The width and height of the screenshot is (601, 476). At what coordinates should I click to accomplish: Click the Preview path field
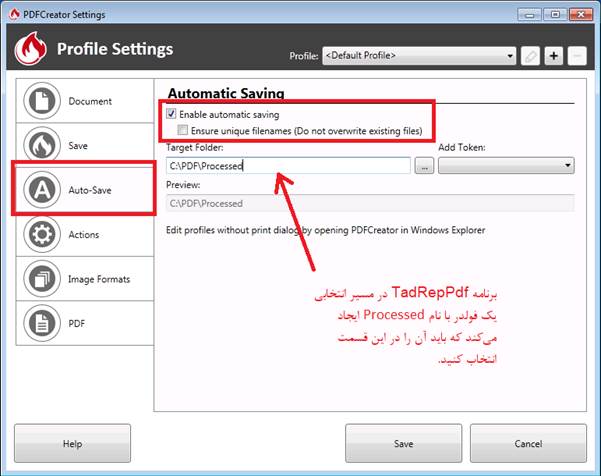[x=370, y=204]
